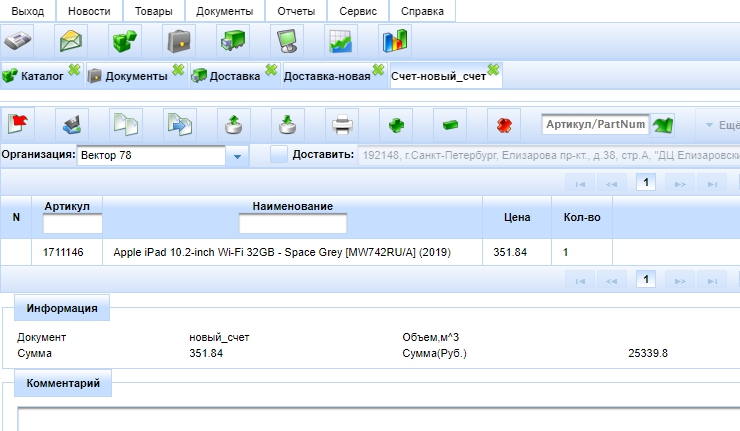
Task: Click the red flag icon
Action: pyautogui.click(x=18, y=125)
